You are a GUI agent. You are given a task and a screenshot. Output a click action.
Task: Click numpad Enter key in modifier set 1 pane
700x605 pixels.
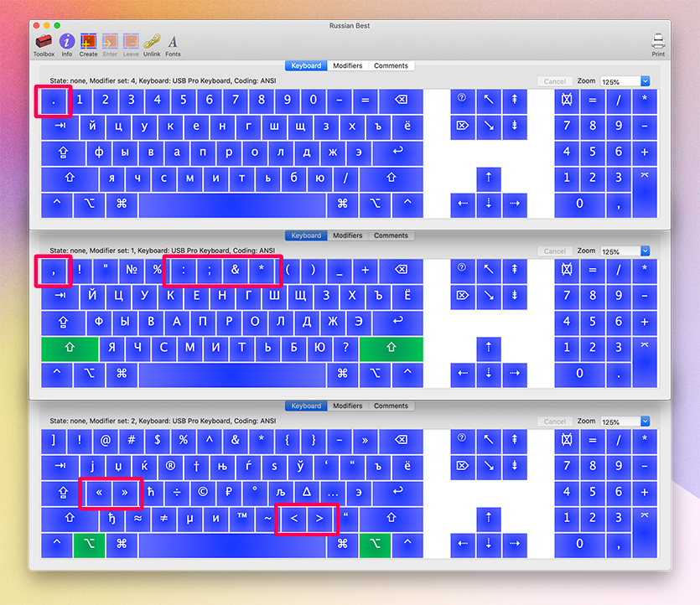(x=645, y=362)
